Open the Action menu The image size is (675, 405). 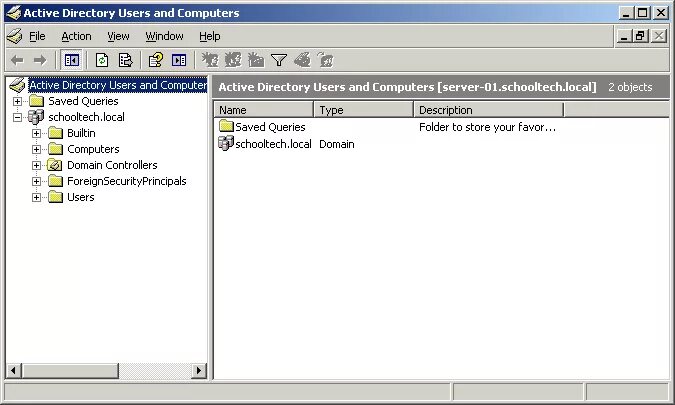click(76, 36)
